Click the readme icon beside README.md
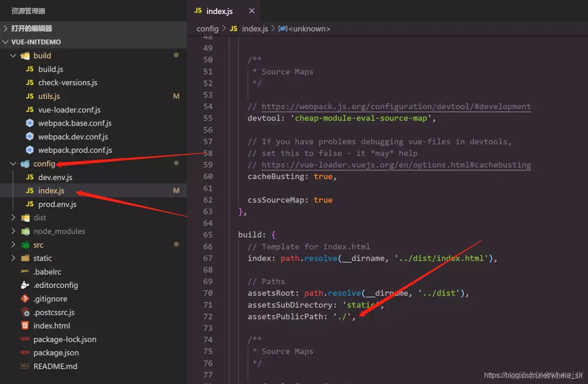Image resolution: width=588 pixels, height=384 pixels. tap(25, 366)
